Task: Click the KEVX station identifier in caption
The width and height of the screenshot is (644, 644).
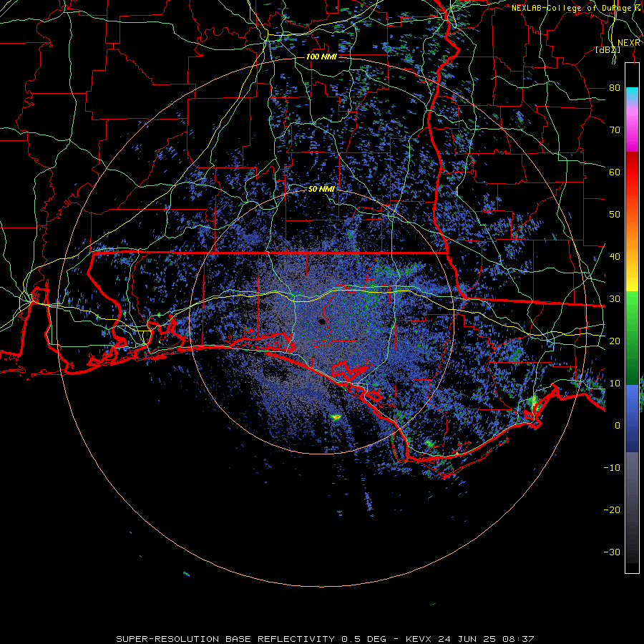Action: (x=420, y=639)
